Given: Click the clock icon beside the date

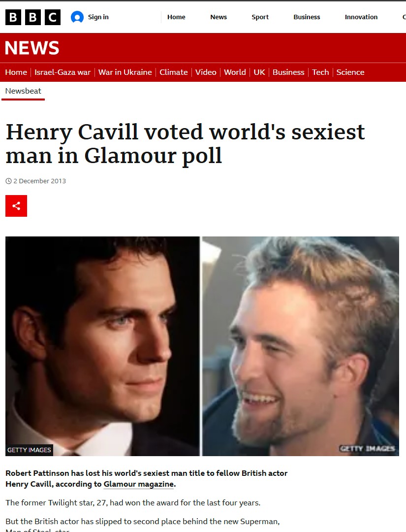Looking at the screenshot, I should pyautogui.click(x=8, y=181).
